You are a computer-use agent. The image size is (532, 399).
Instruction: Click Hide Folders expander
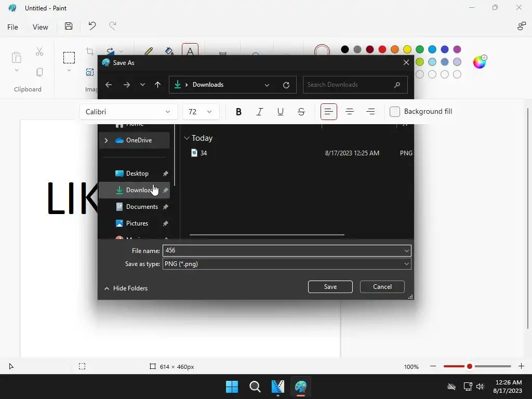click(126, 288)
